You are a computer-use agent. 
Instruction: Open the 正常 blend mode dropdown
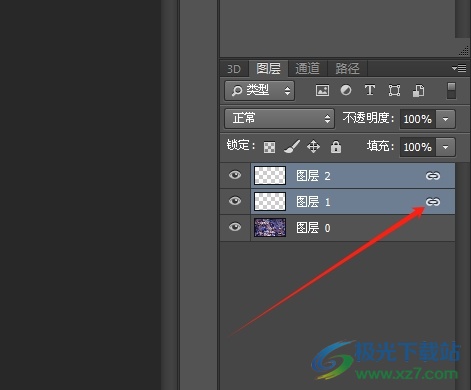(279, 118)
